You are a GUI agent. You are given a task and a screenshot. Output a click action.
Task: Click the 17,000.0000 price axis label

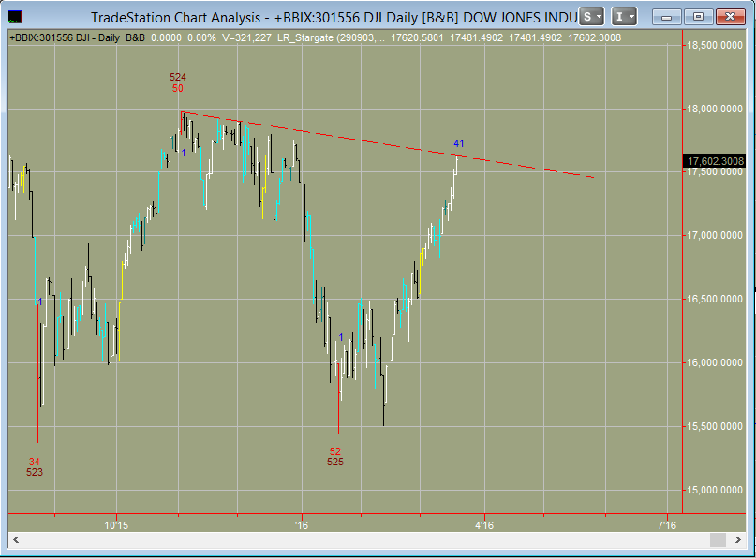click(715, 235)
